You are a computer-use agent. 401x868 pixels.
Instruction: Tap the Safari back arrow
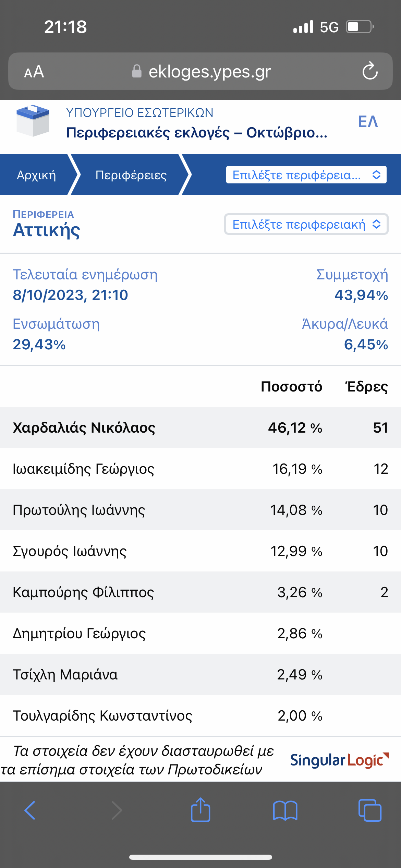click(30, 810)
